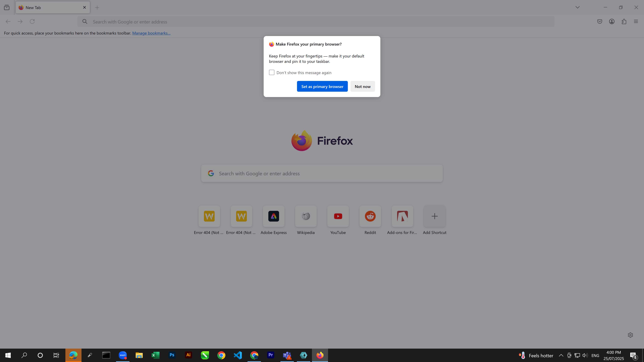Open Illustrator from the taskbar

coord(189,355)
